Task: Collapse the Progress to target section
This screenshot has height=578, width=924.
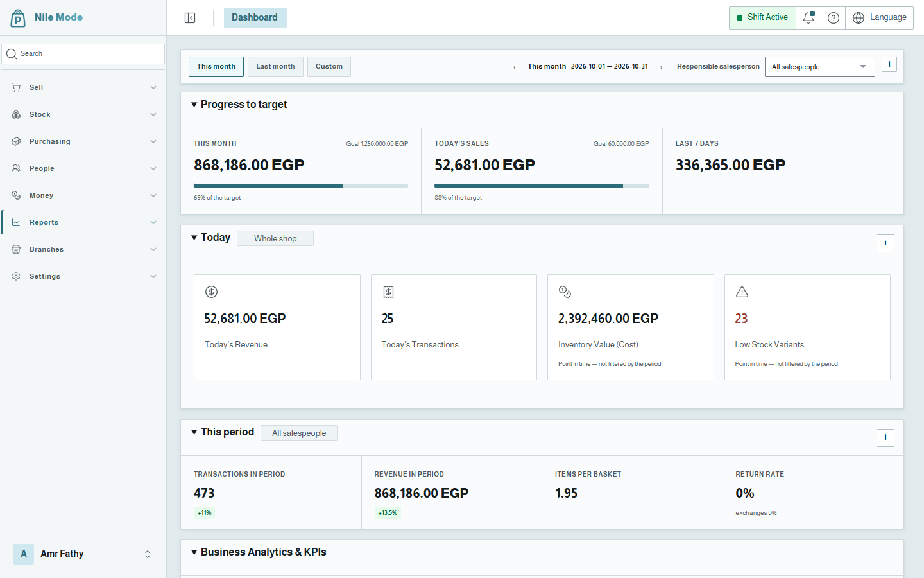Action: [194, 105]
